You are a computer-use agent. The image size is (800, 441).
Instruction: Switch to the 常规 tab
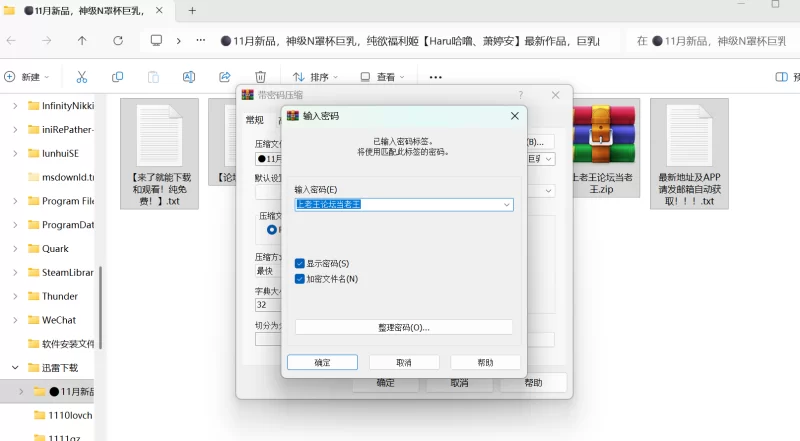click(255, 120)
